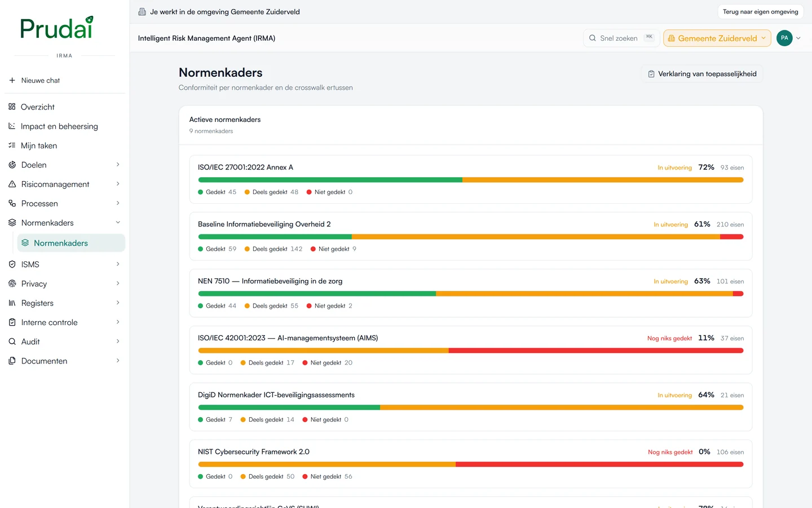
Task: Click 'Nog niks gedekt' status on NIST row
Action: coord(670,452)
